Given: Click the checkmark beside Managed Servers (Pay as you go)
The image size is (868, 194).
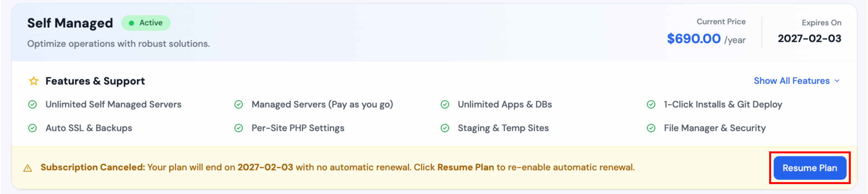Looking at the screenshot, I should coord(239,104).
